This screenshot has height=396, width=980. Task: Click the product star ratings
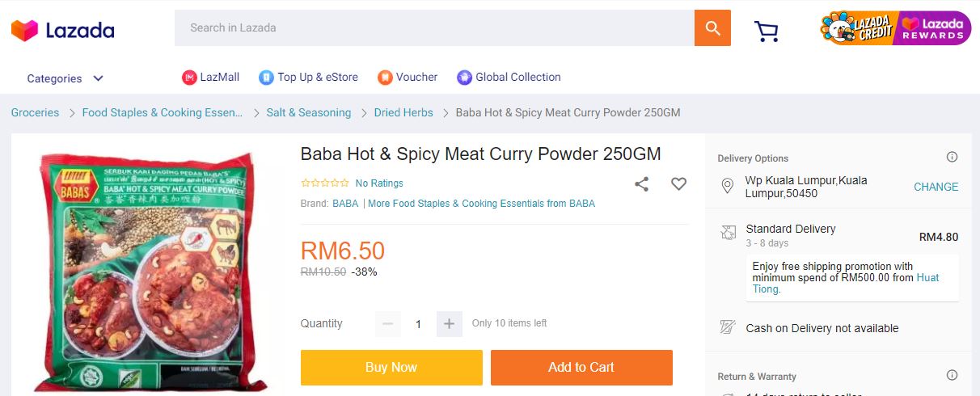325,183
